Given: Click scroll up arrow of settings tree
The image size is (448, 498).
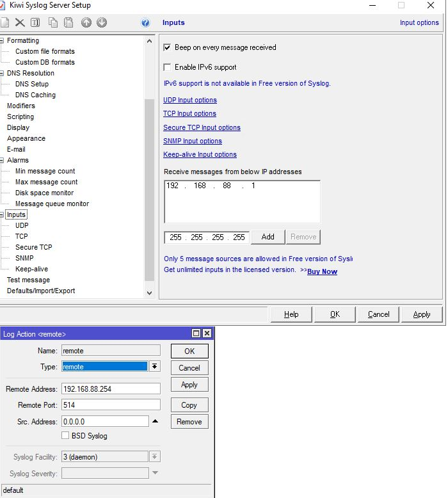Looking at the screenshot, I should (149, 41).
